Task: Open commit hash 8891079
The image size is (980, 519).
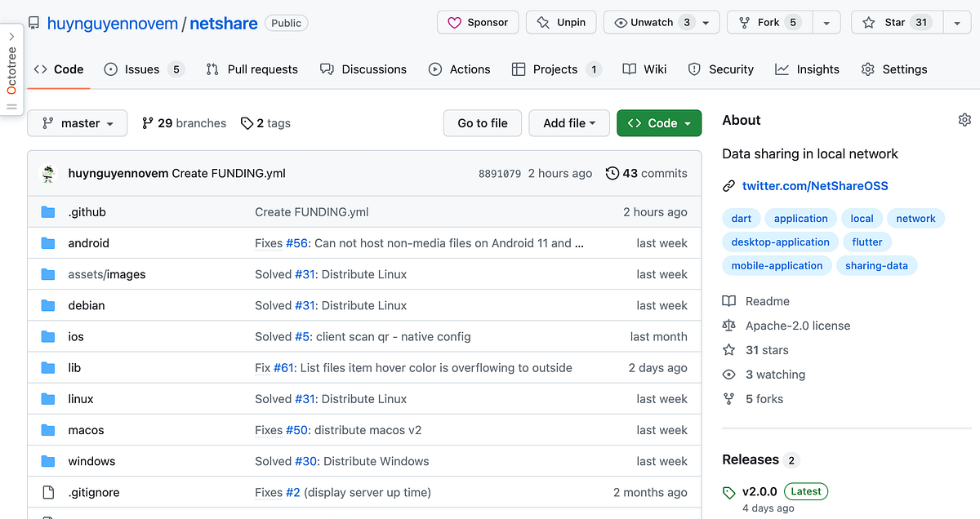Action: coord(500,174)
